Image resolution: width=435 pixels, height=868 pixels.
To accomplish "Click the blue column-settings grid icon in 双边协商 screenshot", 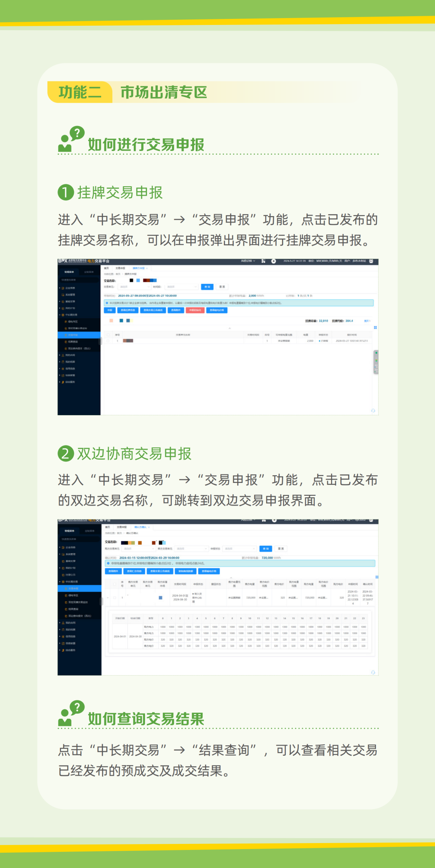I will point(377,577).
